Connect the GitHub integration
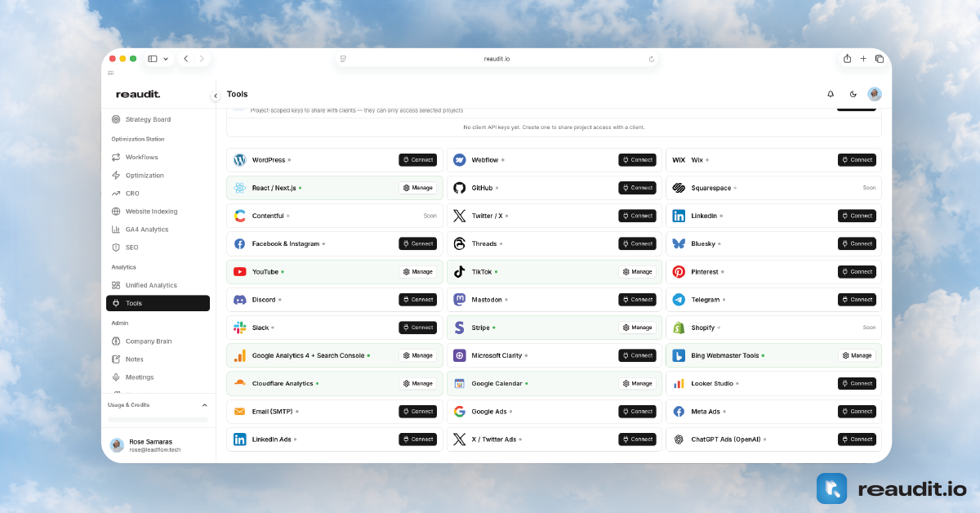The width and height of the screenshot is (980, 513). tap(637, 188)
